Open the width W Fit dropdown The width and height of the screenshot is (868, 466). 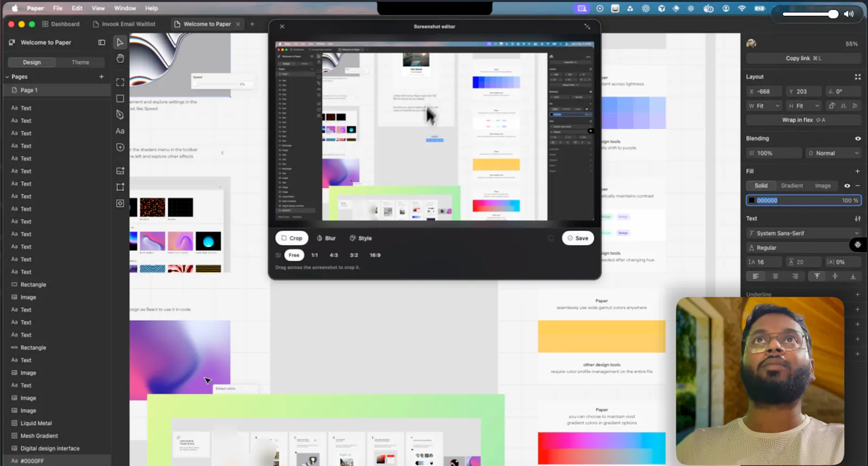pos(764,106)
